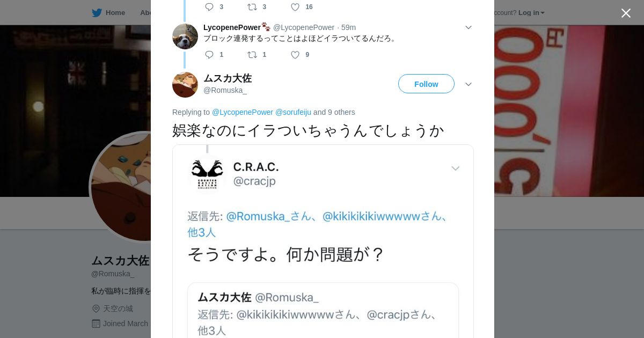The image size is (644, 338).
Task: Retweet the top tweet with 3 retweets
Action: [x=252, y=7]
